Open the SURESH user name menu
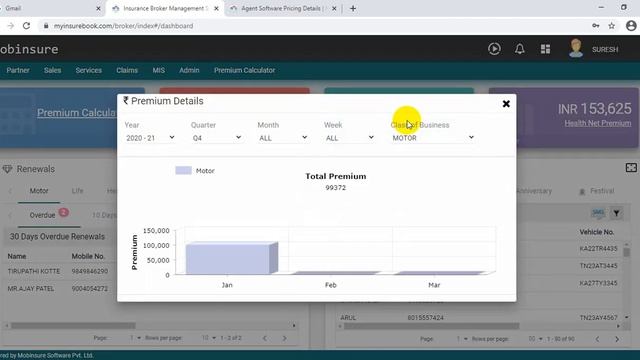Screen dimensions: 640x360 coord(605,49)
